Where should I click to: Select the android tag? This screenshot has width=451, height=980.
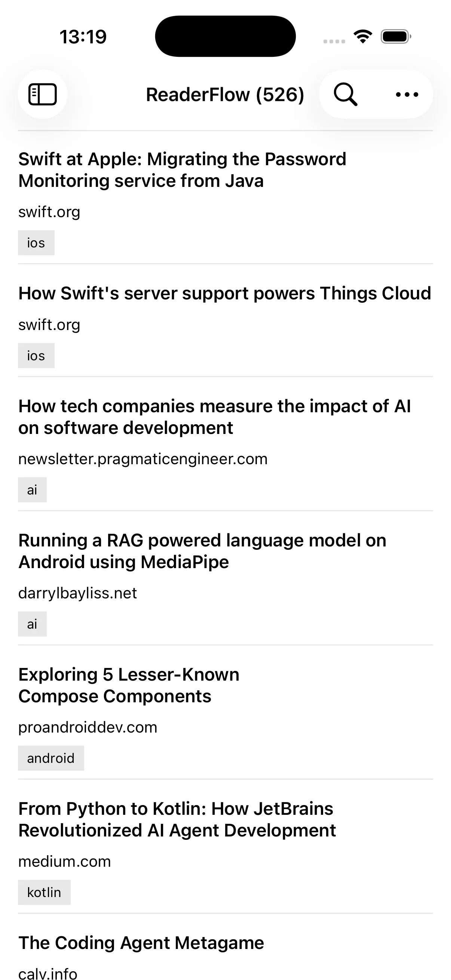[50, 758]
